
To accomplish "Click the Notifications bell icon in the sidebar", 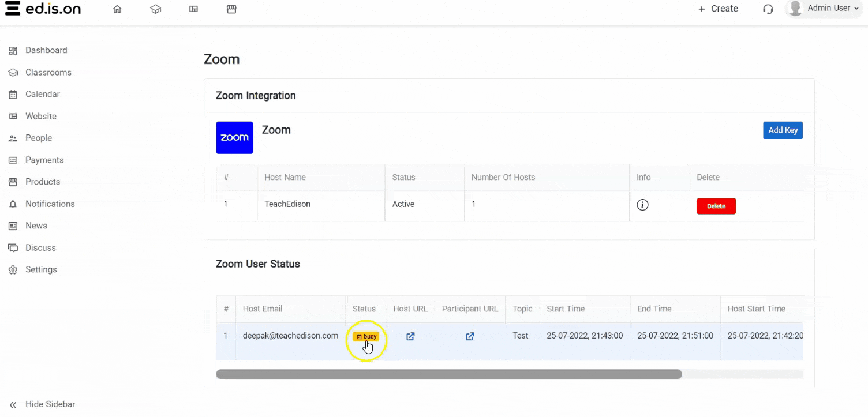I will click(13, 204).
